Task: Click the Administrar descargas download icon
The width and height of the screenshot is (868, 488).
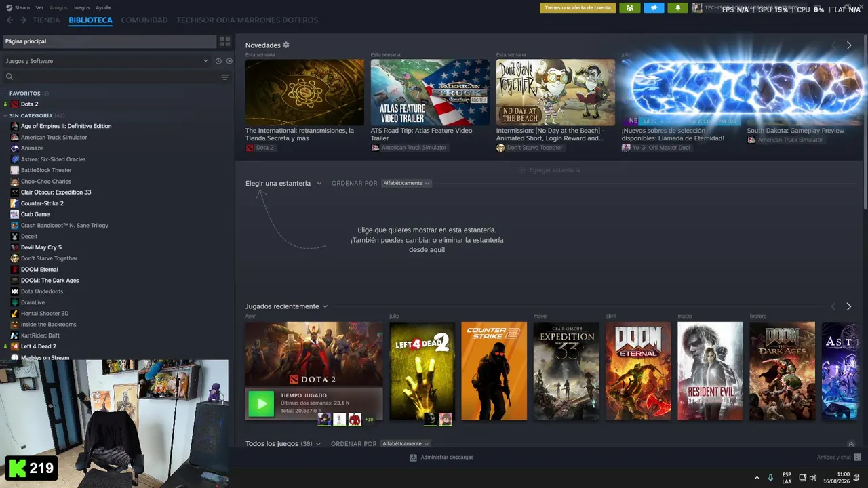Action: 413,457
